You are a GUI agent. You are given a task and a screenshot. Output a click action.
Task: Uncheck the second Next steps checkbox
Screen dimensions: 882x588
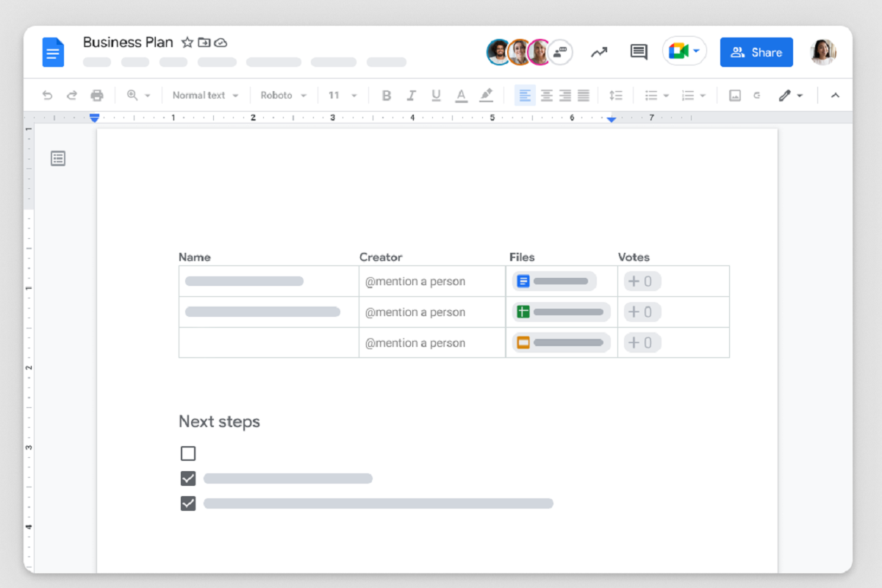(x=188, y=478)
